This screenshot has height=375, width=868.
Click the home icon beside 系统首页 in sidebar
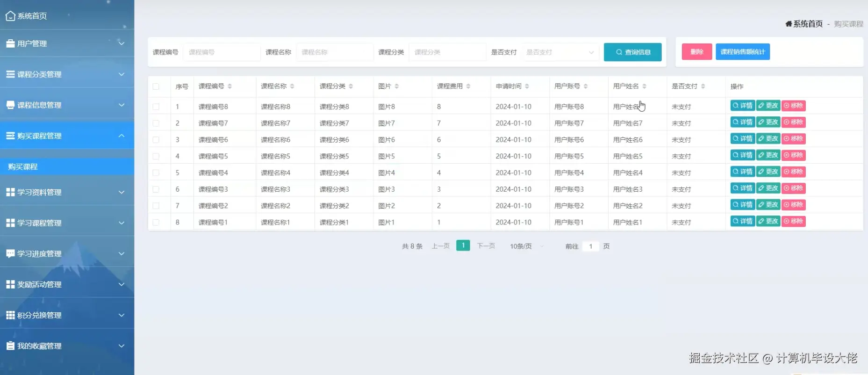(x=10, y=16)
